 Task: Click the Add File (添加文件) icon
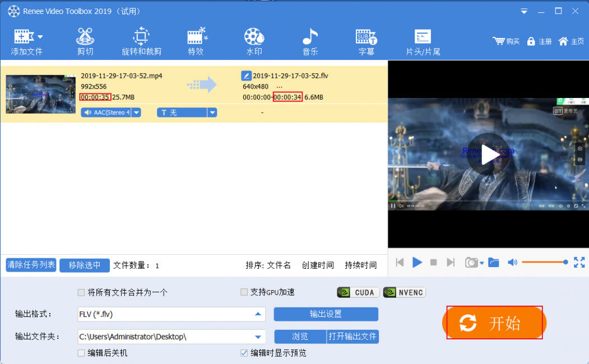[x=24, y=36]
